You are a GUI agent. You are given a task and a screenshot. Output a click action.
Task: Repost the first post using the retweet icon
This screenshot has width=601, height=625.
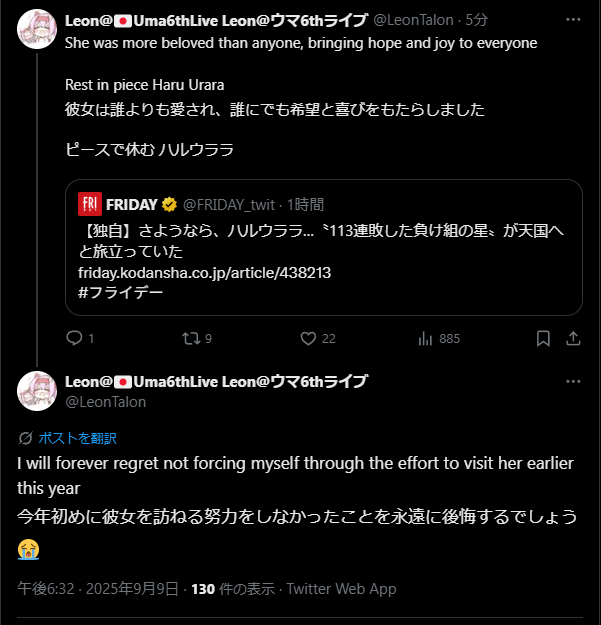(x=190, y=338)
